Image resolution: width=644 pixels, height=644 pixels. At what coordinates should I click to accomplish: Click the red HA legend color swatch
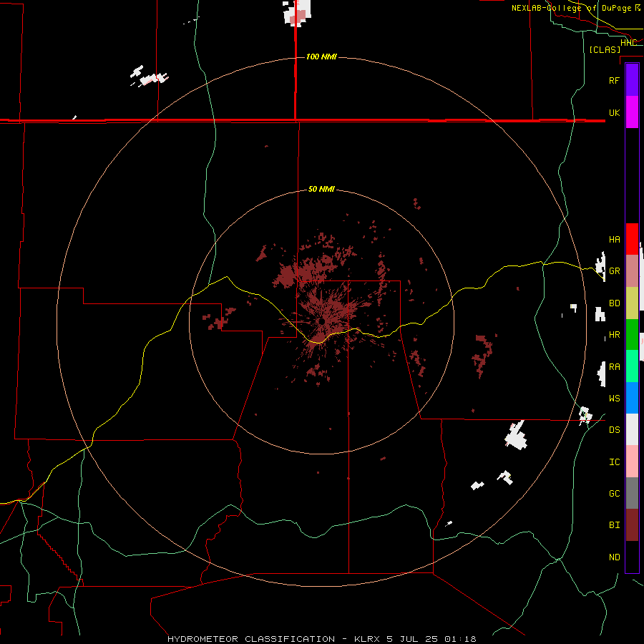pos(632,239)
